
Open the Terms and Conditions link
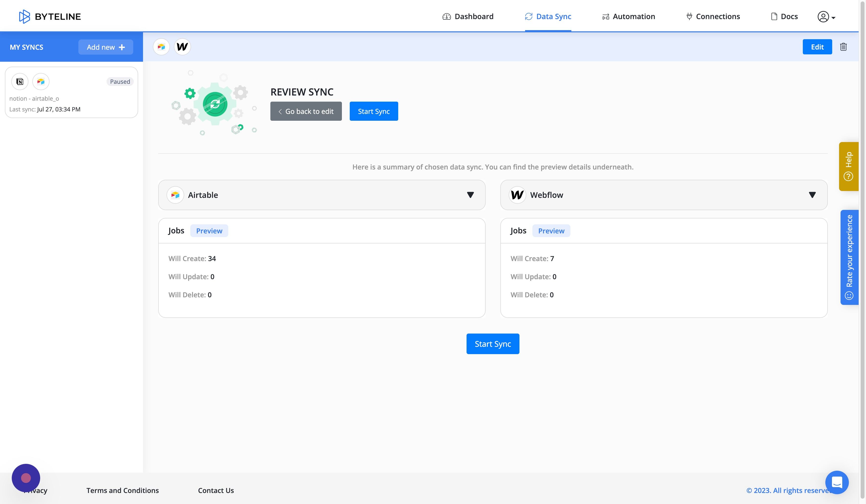pyautogui.click(x=122, y=490)
